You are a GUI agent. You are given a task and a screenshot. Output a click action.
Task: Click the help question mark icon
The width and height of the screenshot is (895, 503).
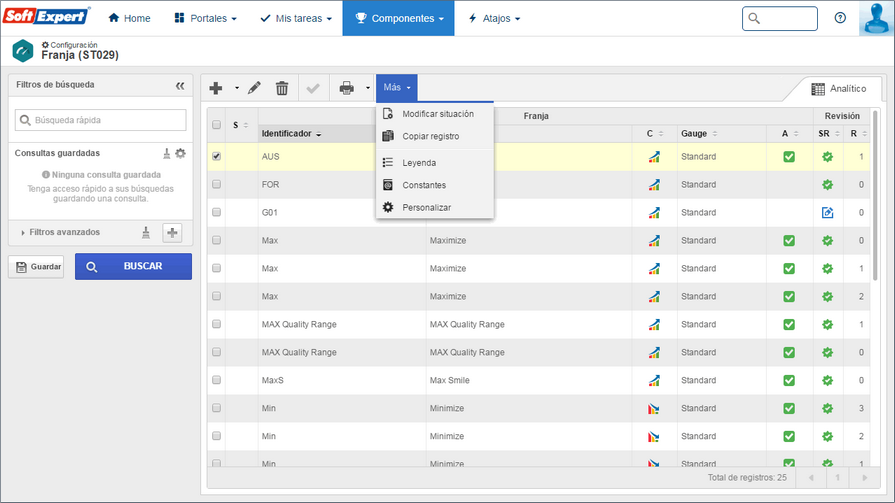(x=840, y=18)
